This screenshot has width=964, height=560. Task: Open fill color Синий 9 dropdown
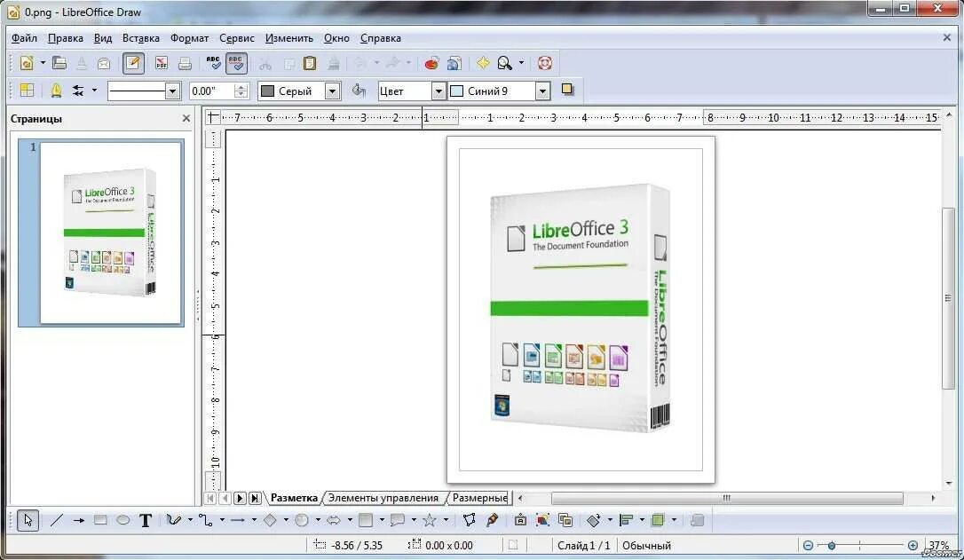point(543,91)
